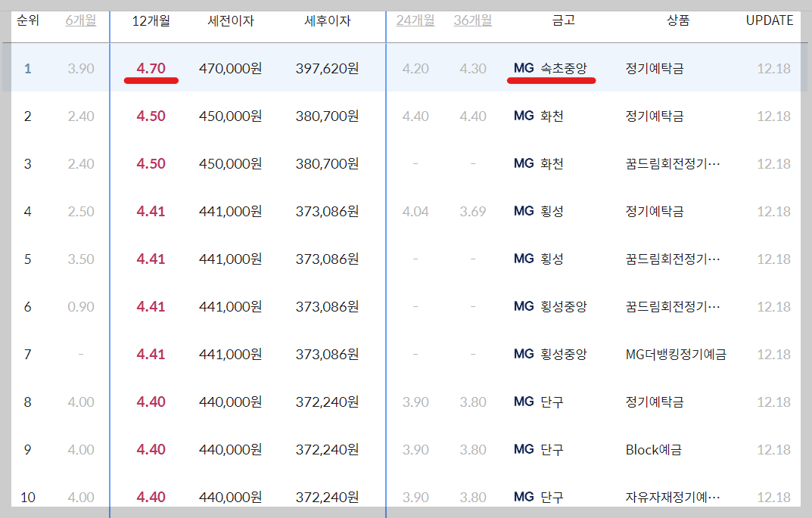
Task: Sort the table by the 6개월 column
Action: 79,20
